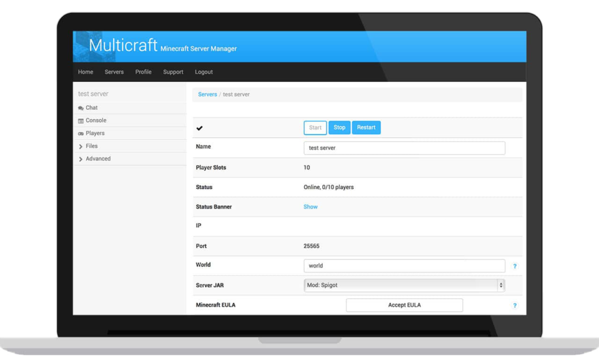
Task: Click the Console window icon in sidebar
Action: pos(81,121)
